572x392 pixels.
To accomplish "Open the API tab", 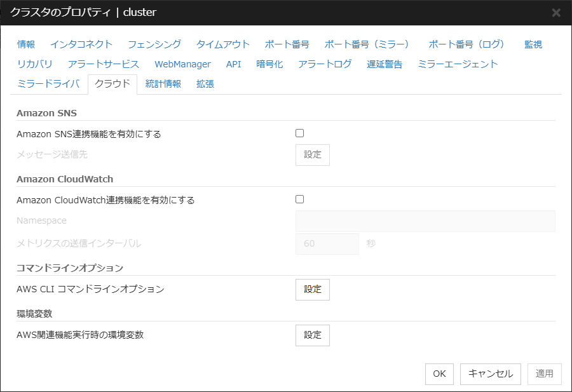I will coord(233,64).
